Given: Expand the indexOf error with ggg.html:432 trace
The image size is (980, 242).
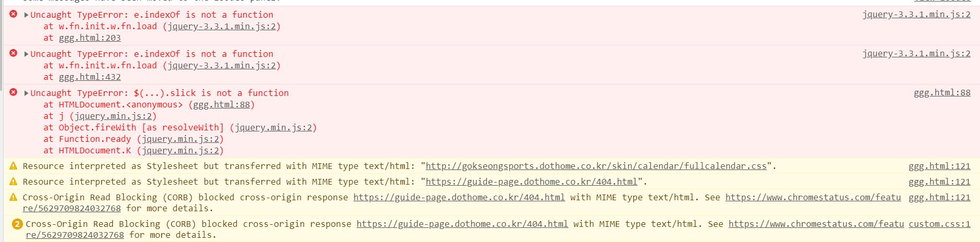Looking at the screenshot, I should point(26,54).
